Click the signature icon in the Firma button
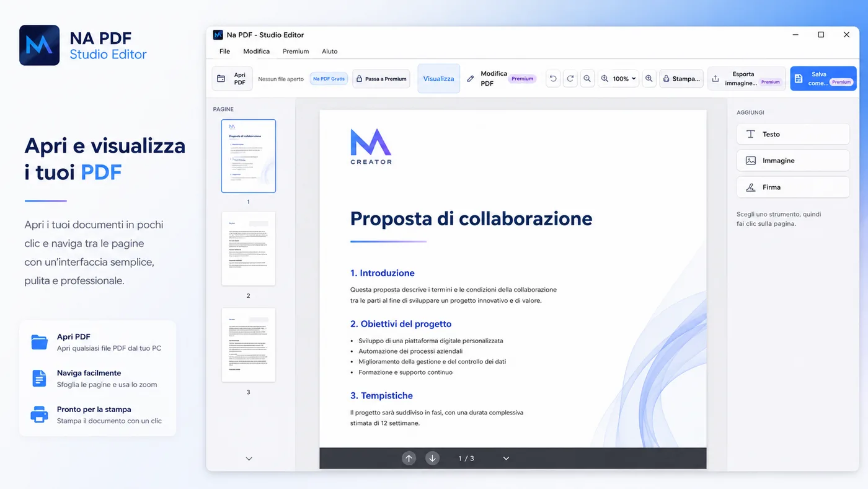This screenshot has height=489, width=868. tap(751, 187)
